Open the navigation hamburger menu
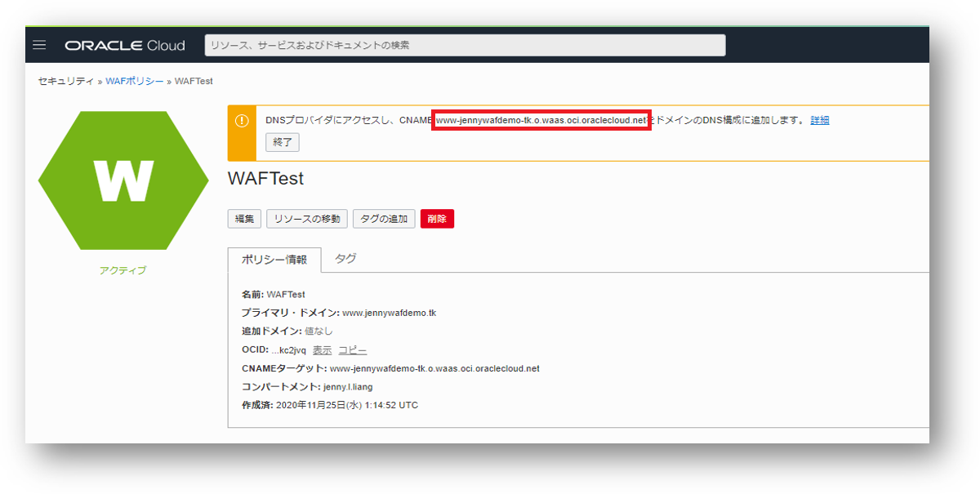Viewport: 980px width, 494px height. [x=38, y=45]
